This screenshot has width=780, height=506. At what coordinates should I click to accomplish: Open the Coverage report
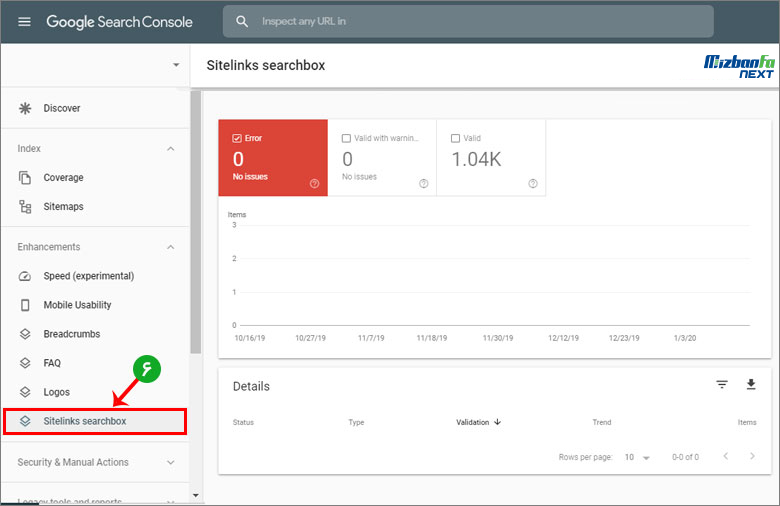[x=63, y=178]
